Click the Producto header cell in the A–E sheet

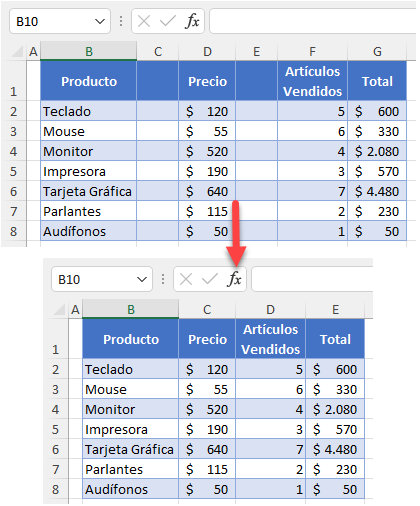click(x=131, y=339)
